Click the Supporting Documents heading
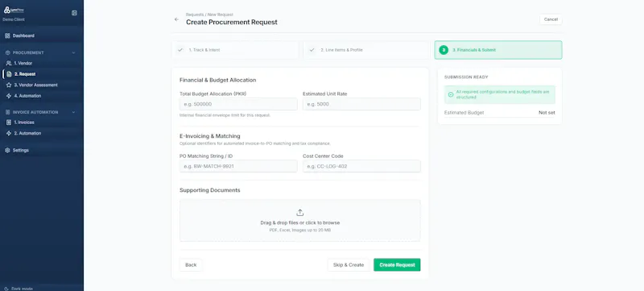Screen dimensions: 644x291 pos(210,190)
